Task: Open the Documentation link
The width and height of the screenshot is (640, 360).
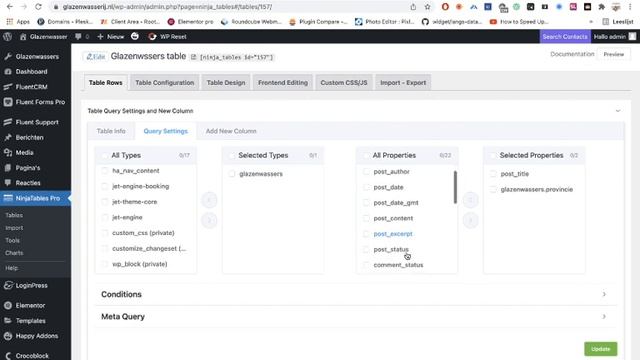Action: pyautogui.click(x=572, y=54)
